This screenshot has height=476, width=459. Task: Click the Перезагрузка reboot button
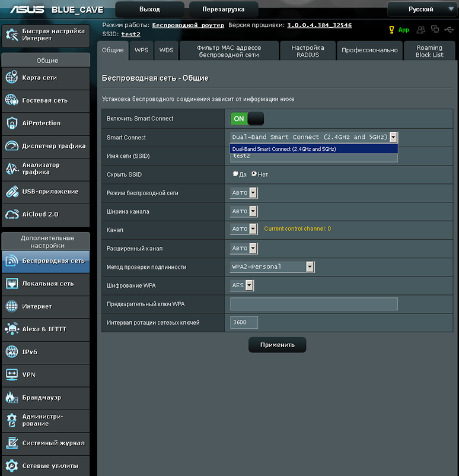pos(224,9)
